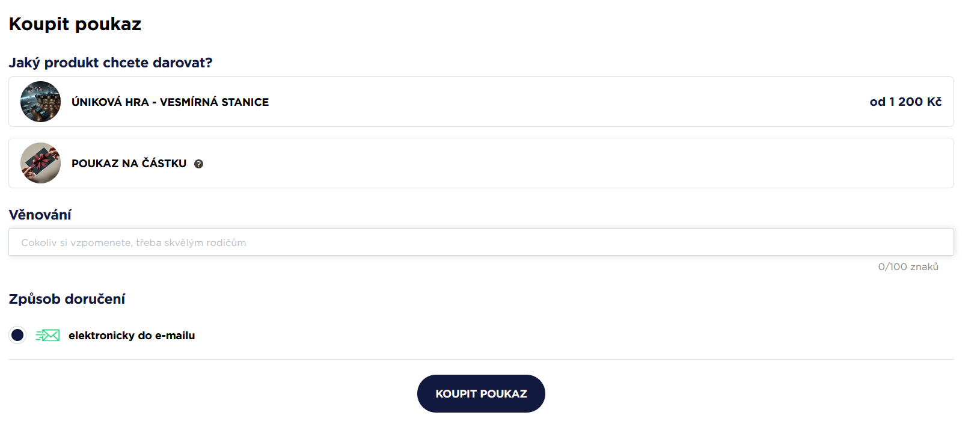Click the space station product thumbnail image
Viewport: 980px width, 421px height.
pyautogui.click(x=40, y=102)
